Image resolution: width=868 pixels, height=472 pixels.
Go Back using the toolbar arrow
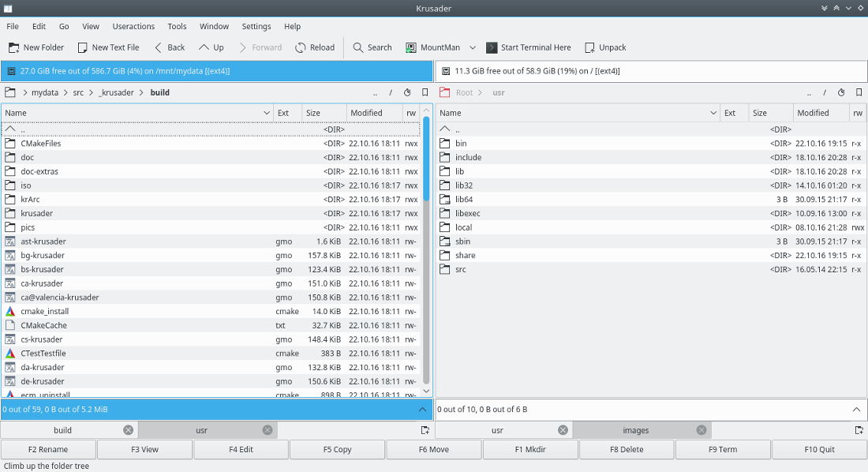coord(170,47)
